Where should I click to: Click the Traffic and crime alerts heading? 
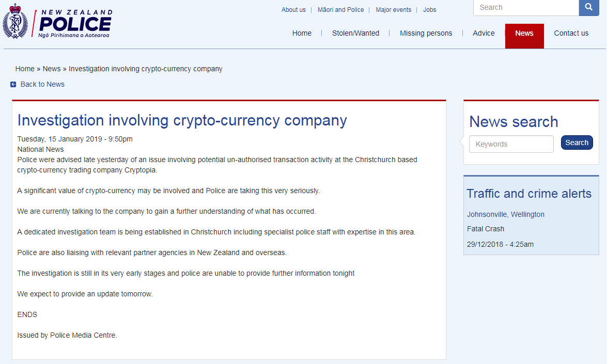pos(529,194)
